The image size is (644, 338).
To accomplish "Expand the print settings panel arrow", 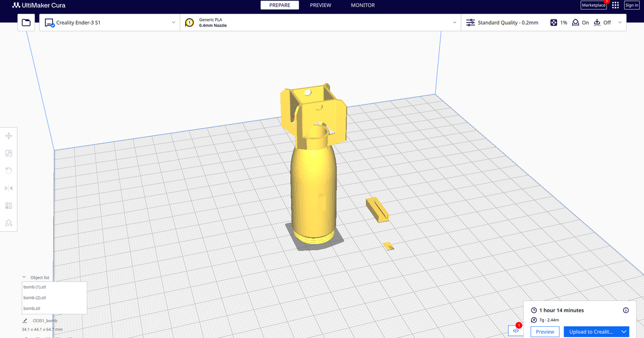I will [x=620, y=23].
